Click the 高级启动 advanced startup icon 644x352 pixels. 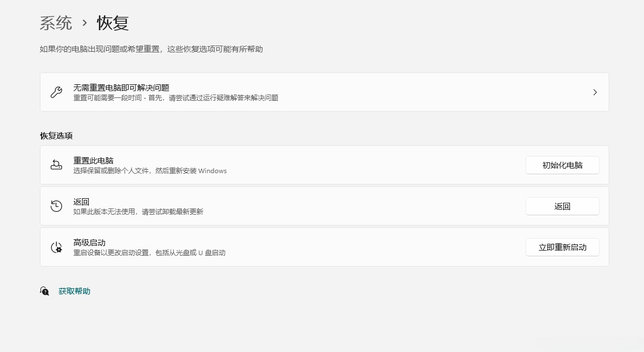(x=56, y=247)
